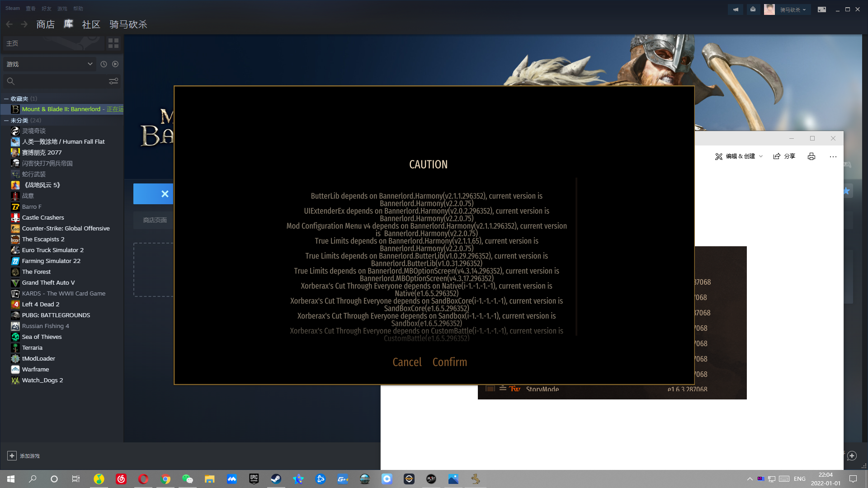Click the 添加游戏 plus icon
868x488 pixels.
pyautogui.click(x=12, y=456)
